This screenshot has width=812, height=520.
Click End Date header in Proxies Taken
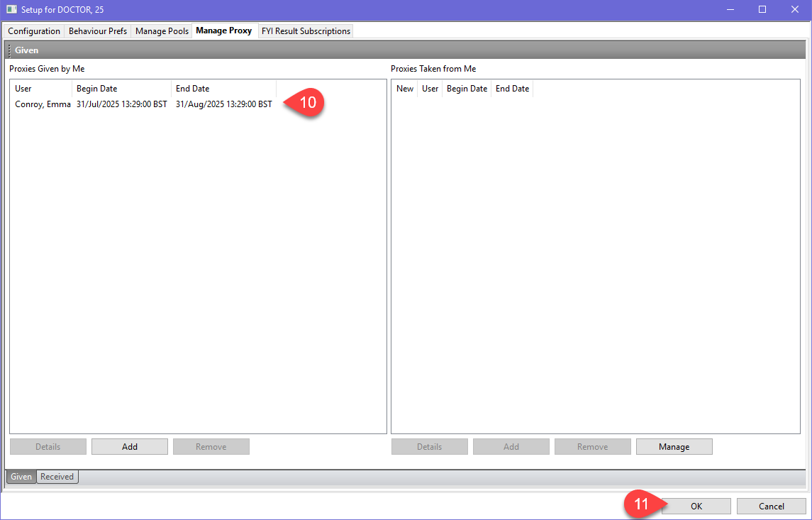(512, 89)
